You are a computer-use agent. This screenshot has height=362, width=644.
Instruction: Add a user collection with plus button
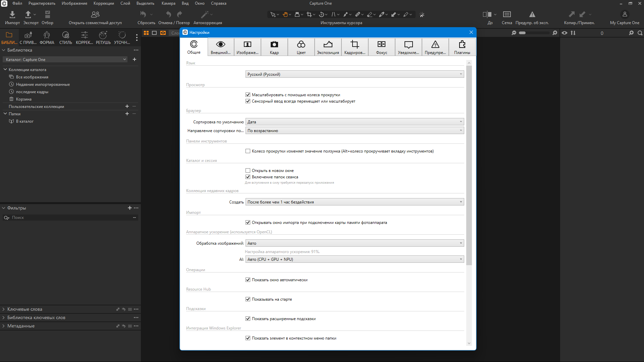tap(127, 106)
